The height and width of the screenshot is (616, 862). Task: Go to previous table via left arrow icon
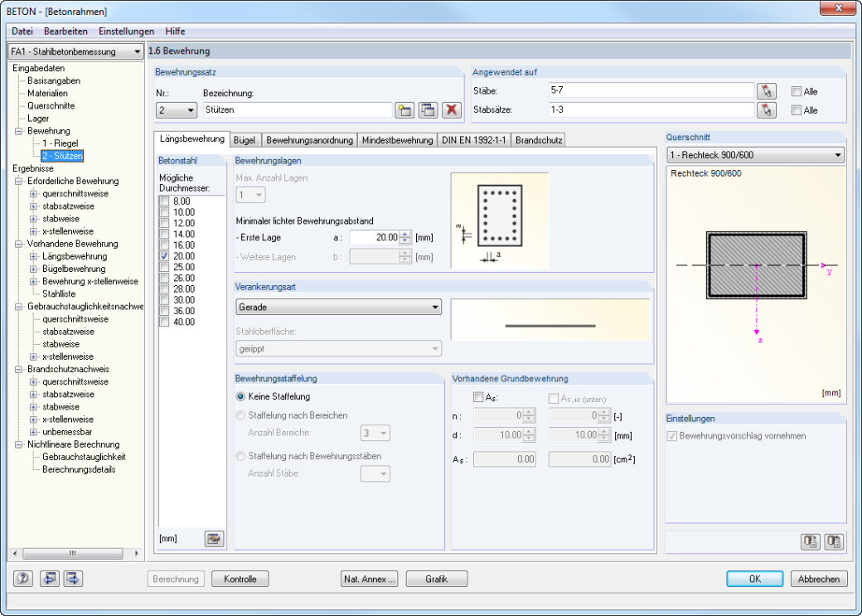(50, 579)
